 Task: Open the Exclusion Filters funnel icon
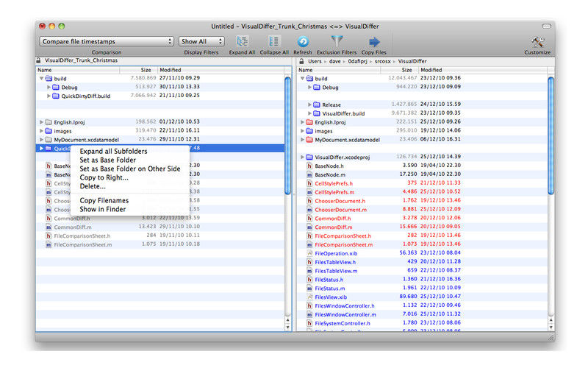[337, 41]
